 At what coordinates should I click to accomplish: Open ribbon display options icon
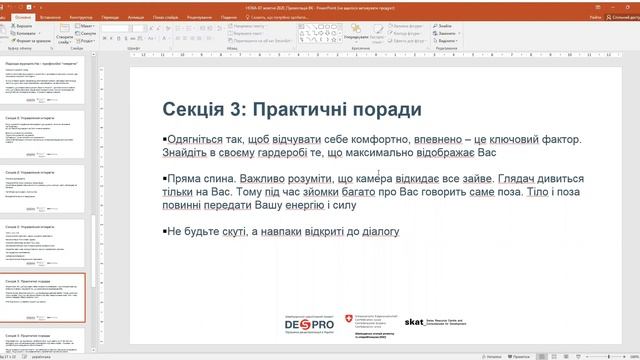coord(598,7)
